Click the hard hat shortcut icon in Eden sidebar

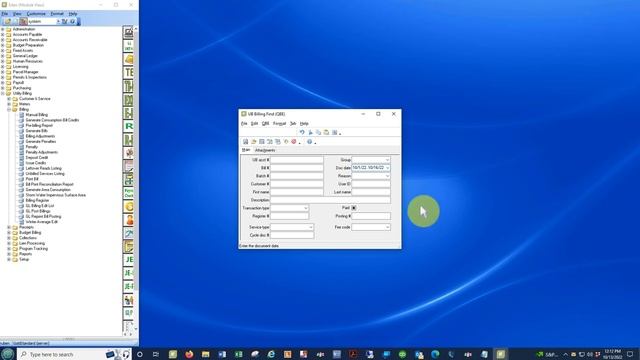129,59
